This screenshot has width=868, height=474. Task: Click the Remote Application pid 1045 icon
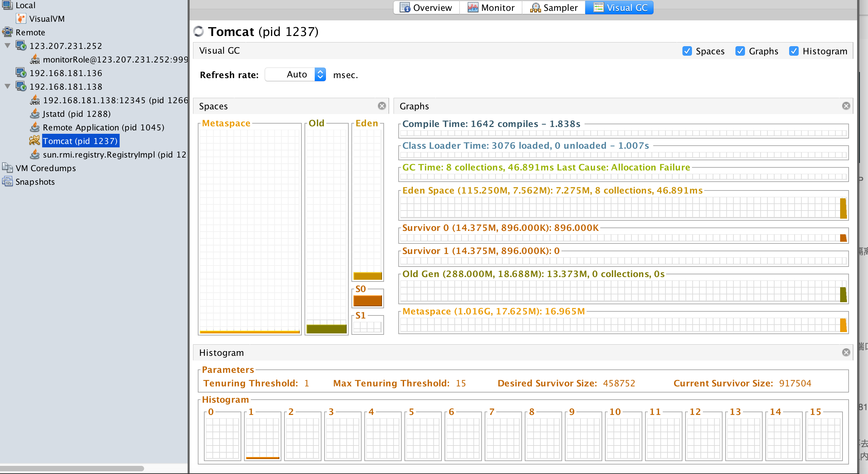pyautogui.click(x=35, y=127)
